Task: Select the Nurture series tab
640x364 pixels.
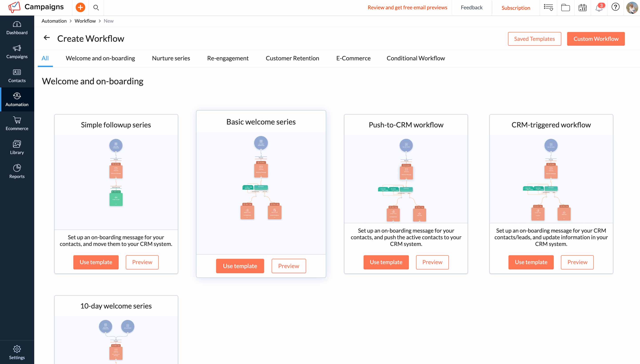Action: coord(170,58)
